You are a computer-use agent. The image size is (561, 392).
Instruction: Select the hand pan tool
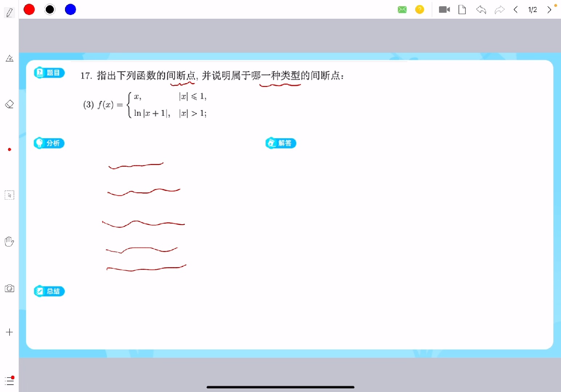coord(9,241)
